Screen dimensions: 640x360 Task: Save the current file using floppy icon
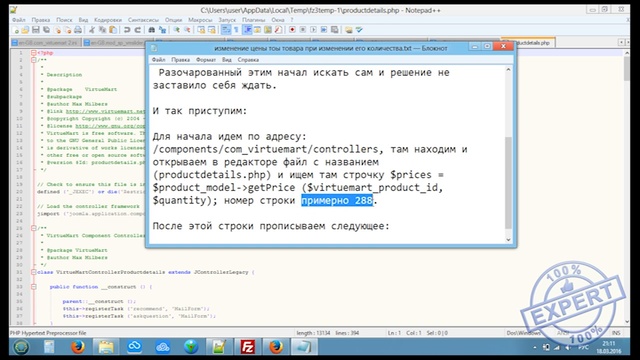36,30
